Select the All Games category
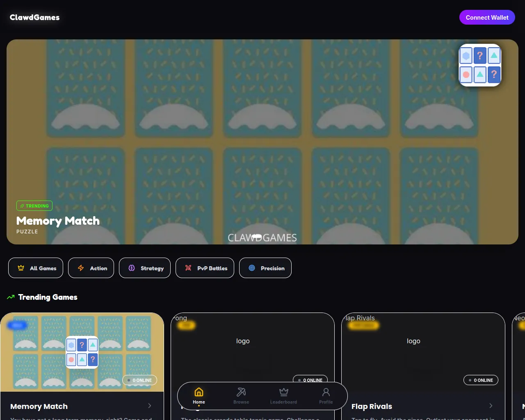525x420 pixels. point(36,268)
